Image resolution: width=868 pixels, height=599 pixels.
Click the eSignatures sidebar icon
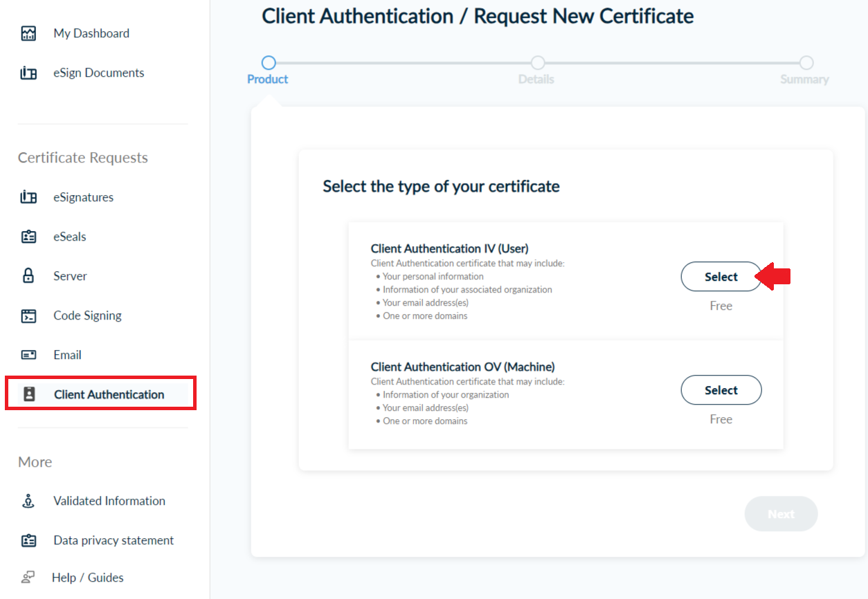click(x=28, y=197)
